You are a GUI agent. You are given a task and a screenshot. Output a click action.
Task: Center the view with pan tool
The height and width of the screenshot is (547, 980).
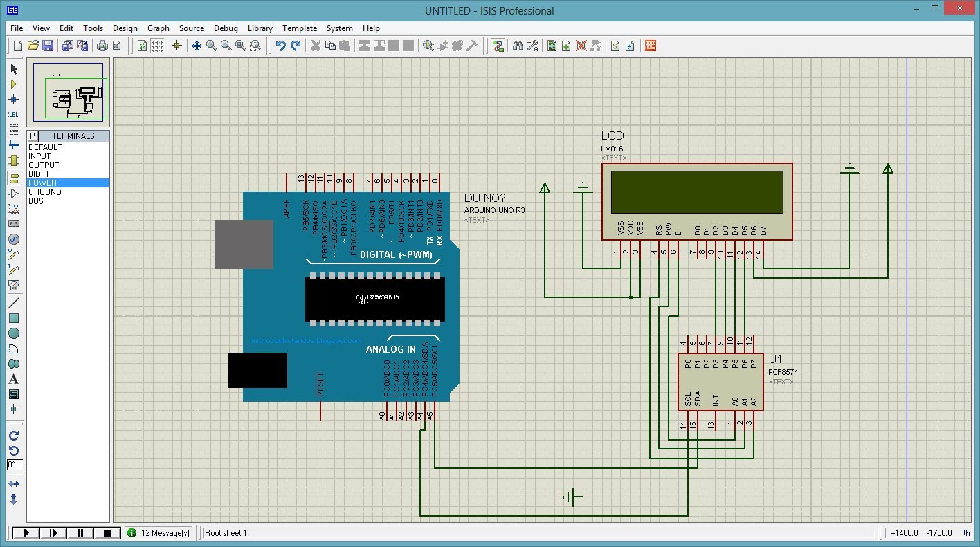[197, 46]
